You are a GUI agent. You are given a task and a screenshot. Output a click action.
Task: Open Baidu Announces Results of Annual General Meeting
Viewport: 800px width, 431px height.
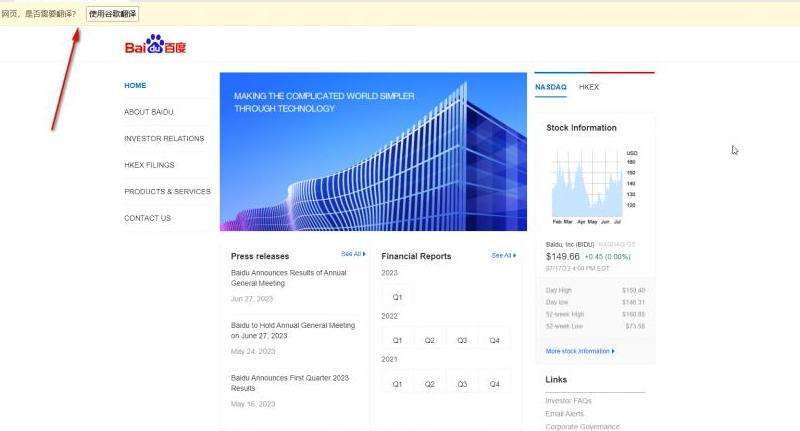pyautogui.click(x=288, y=278)
